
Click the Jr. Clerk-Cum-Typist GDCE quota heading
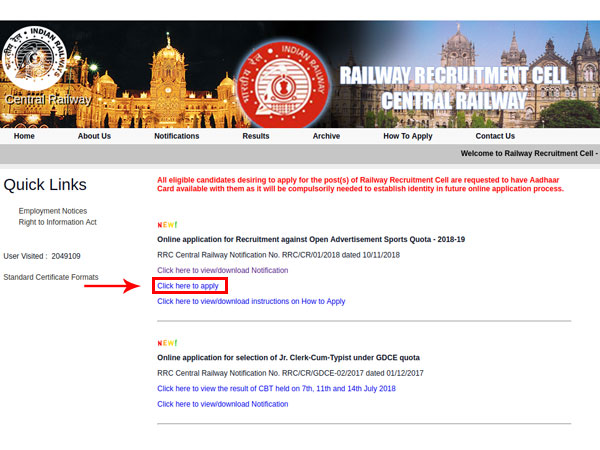289,357
